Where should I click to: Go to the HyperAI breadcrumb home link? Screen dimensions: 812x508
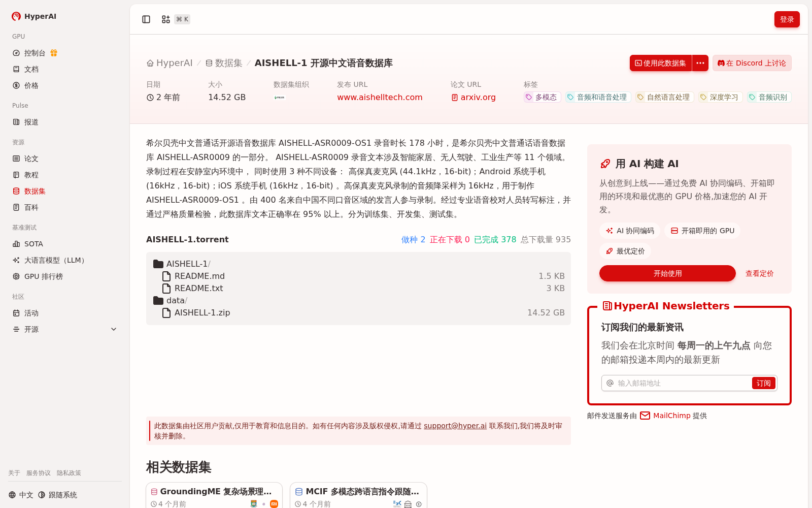(x=170, y=63)
